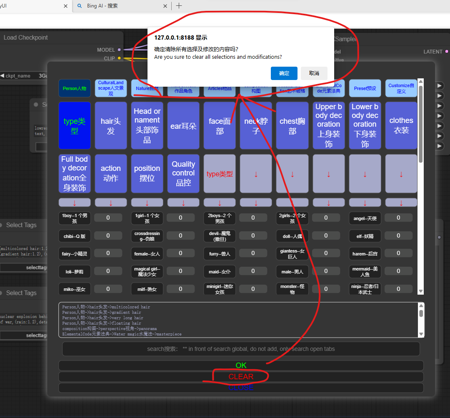Image resolution: width=450 pixels, height=418 pixels.
Task: Open the position摆位 subcategory tile
Action: (147, 174)
